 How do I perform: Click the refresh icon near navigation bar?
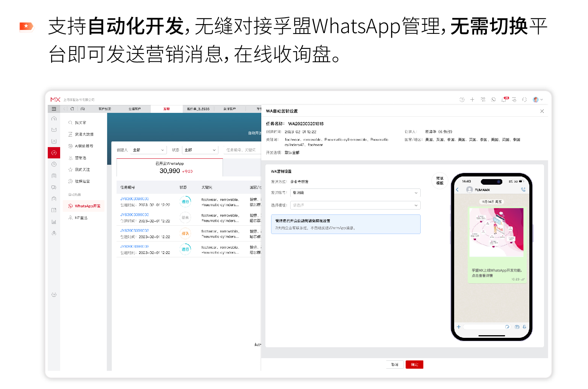coord(73,108)
